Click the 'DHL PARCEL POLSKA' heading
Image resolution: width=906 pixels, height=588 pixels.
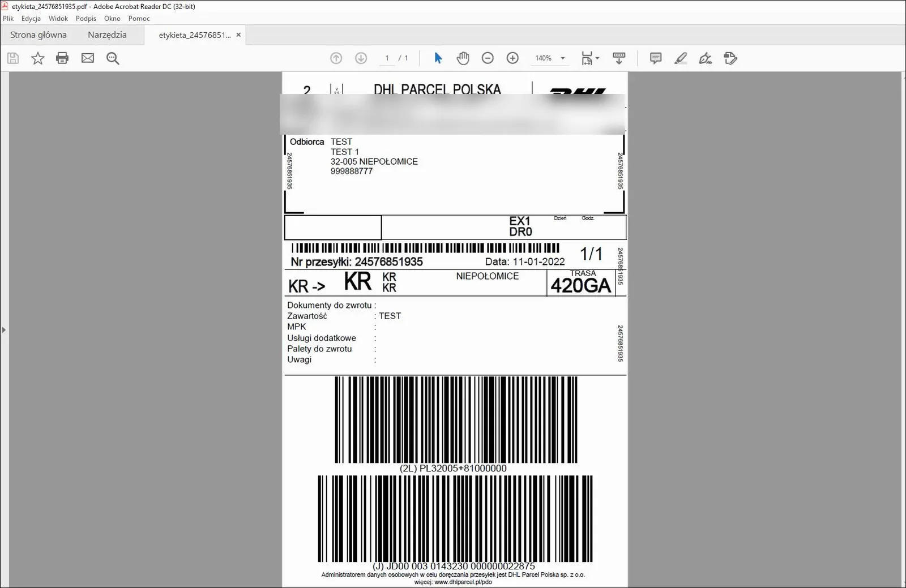[437, 89]
